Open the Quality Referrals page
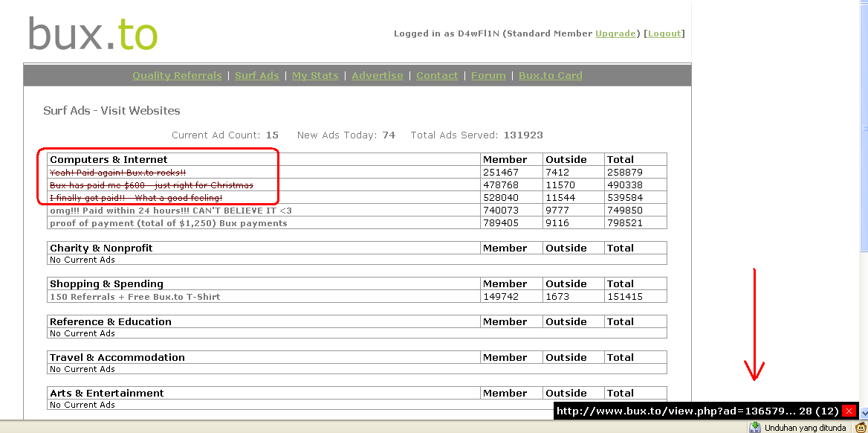Viewport: 868px width, 433px height. (x=177, y=75)
